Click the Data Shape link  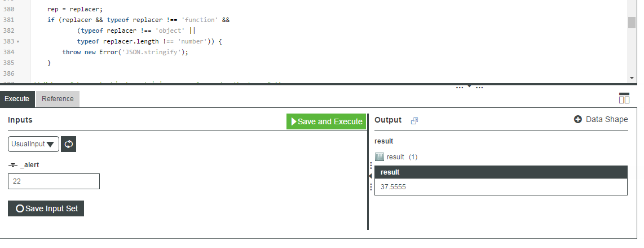pos(607,119)
